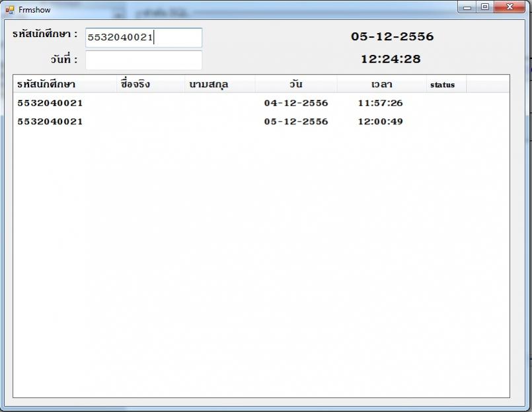The height and width of the screenshot is (412, 532).
Task: Click the status column header
Action: 447,84
